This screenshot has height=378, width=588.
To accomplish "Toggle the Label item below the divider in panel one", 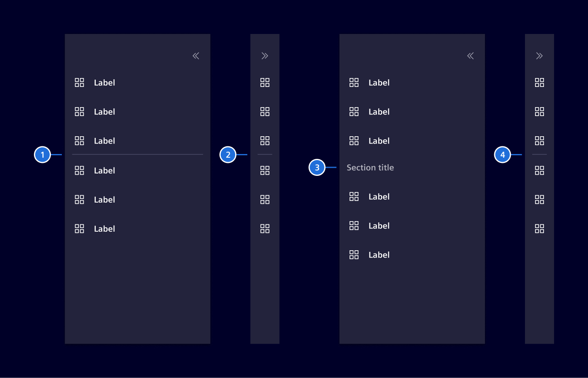I will (x=104, y=170).
